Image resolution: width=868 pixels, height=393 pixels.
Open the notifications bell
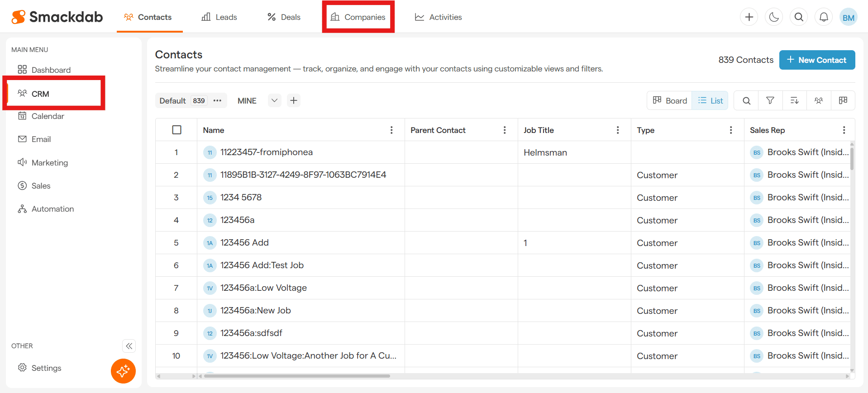[x=824, y=17]
